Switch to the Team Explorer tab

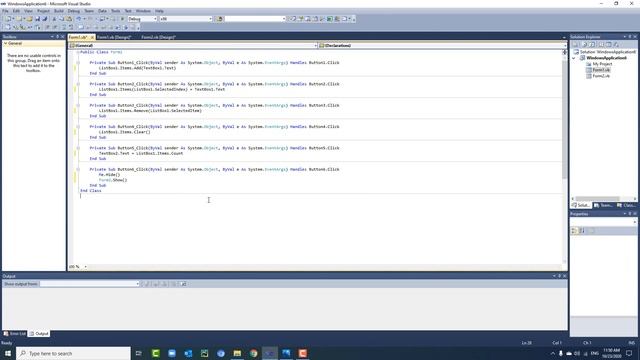point(603,205)
